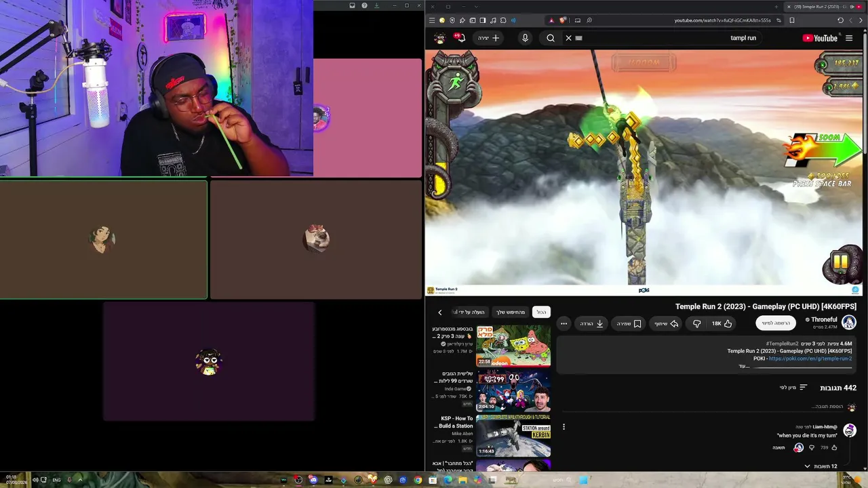Click the YouTube search magnifier button
Image resolution: width=868 pixels, height=488 pixels.
(551, 38)
